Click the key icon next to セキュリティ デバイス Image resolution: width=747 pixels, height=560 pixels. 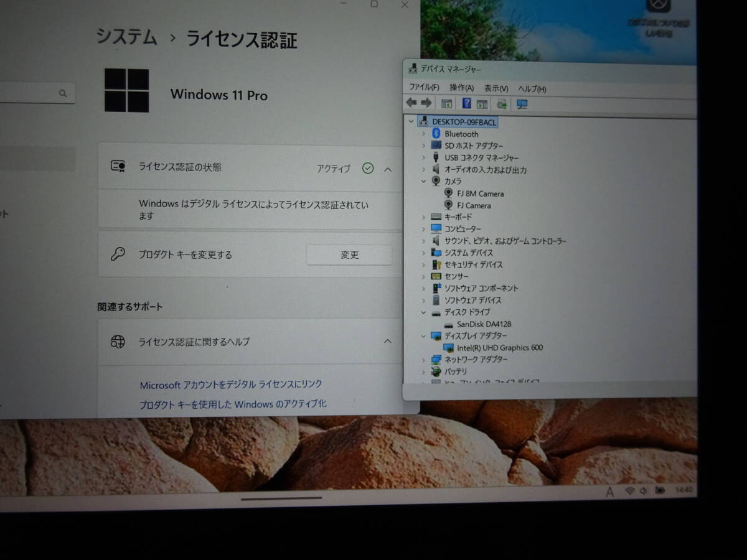[436, 264]
